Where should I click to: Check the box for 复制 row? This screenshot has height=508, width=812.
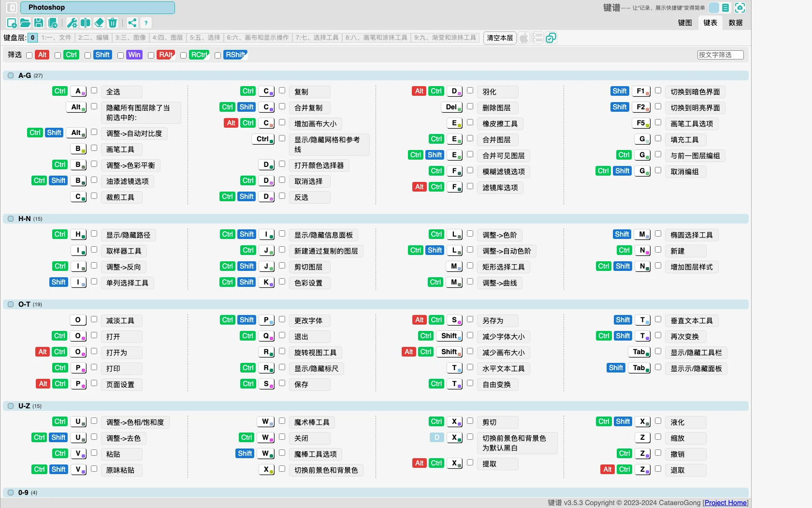point(282,90)
